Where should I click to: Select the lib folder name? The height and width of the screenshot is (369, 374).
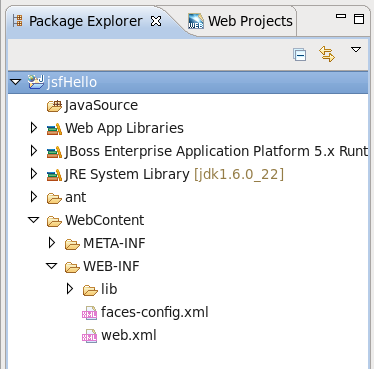[109, 289]
